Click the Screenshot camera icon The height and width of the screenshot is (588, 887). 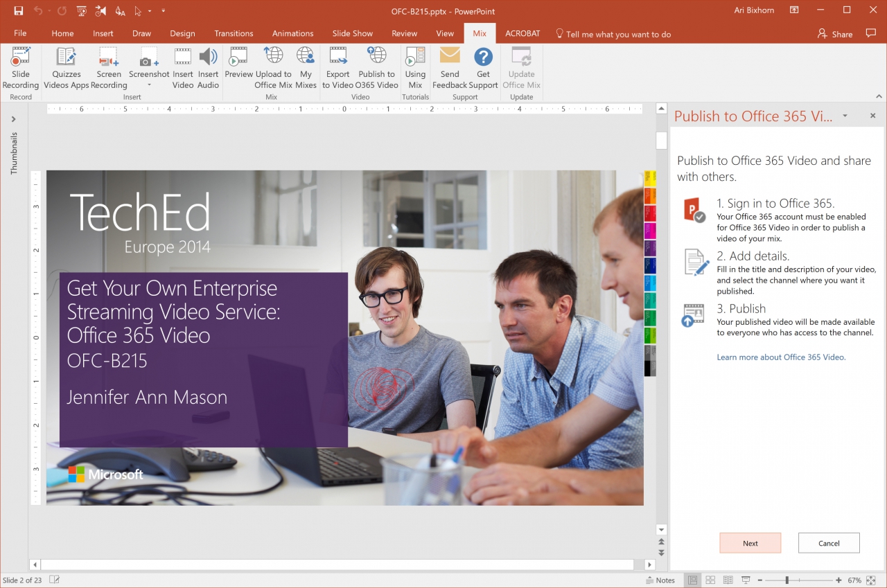(149, 58)
